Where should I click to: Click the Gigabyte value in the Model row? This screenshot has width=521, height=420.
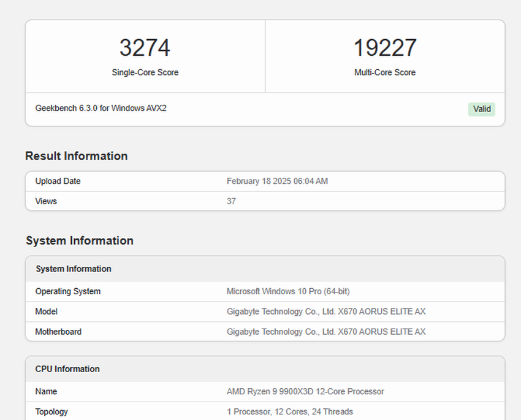click(325, 311)
